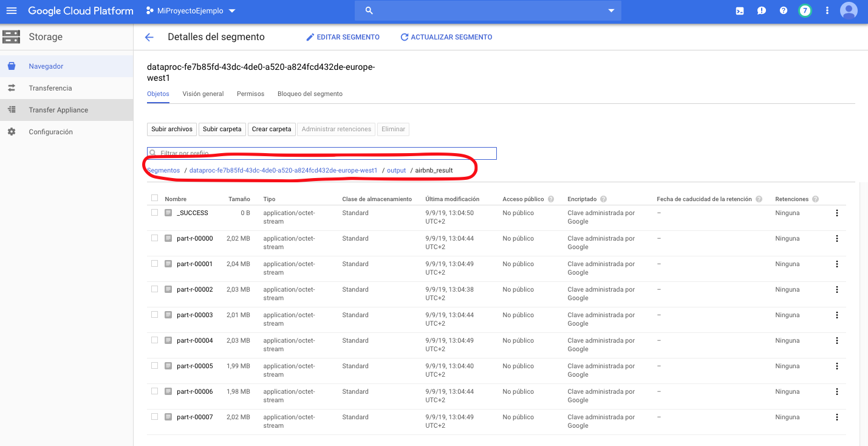Click the Subir carpeta button
The width and height of the screenshot is (868, 446).
pos(222,129)
